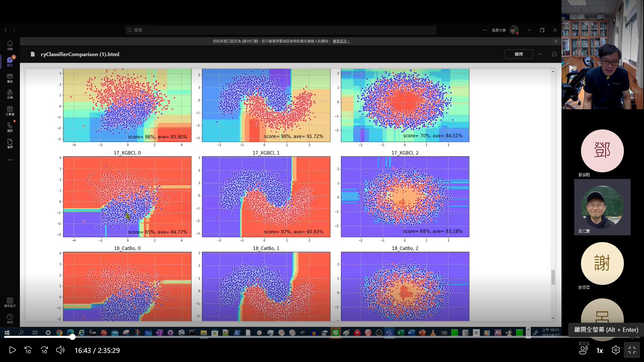Open the 1x playback speed menu
644x362 pixels.
[600, 351]
